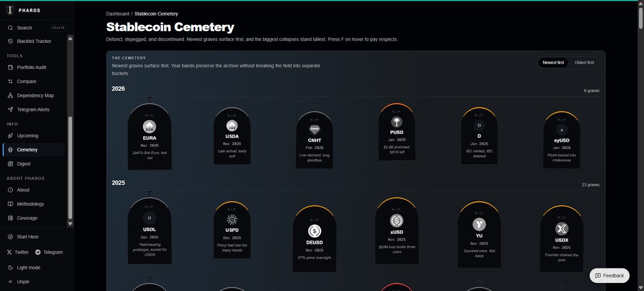Image resolution: width=644 pixels, height=291 pixels.
Task: Click the Compare arrows icon
Action: click(11, 81)
